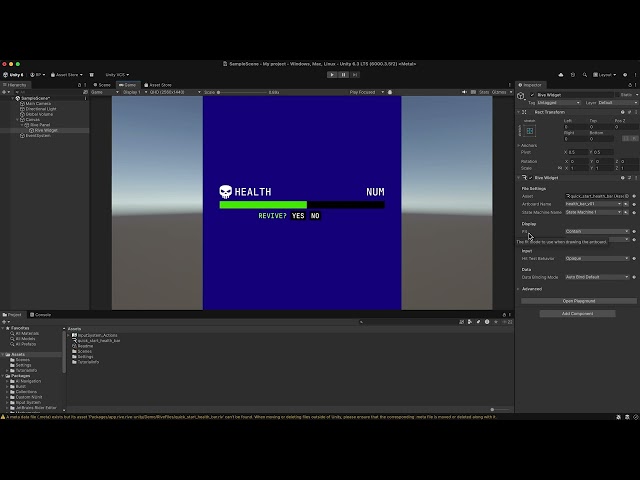The height and width of the screenshot is (480, 640).
Task: Toggle the GameObject active checkbox in Inspector
Action: coord(532,95)
